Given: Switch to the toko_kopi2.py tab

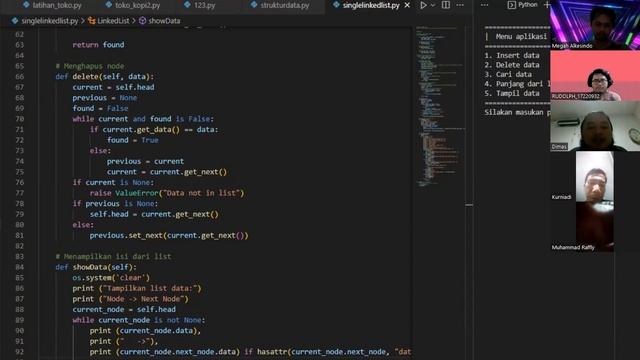Looking at the screenshot, I should 138,5.
